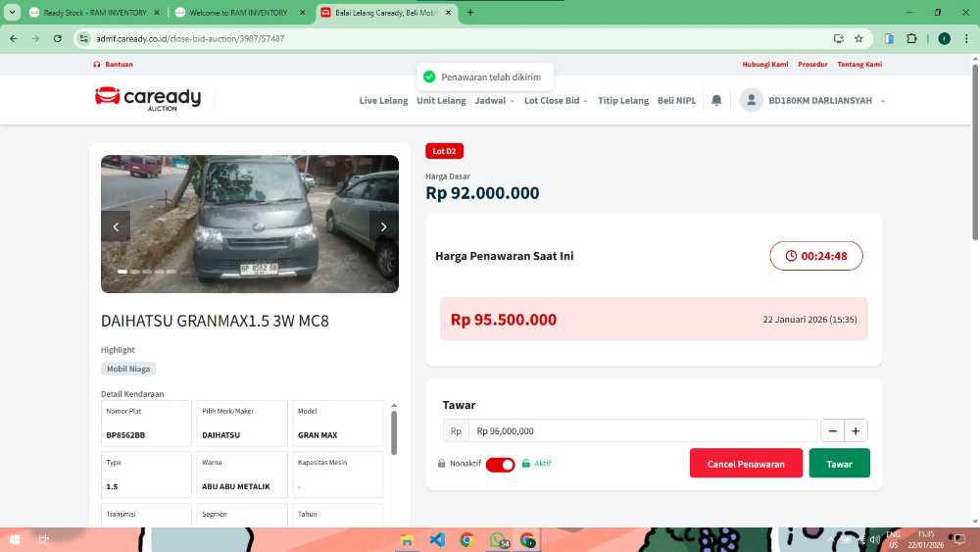Toggle the Nonaktif/Aktif auto-bid switch
This screenshot has height=552, width=980.
(500, 464)
